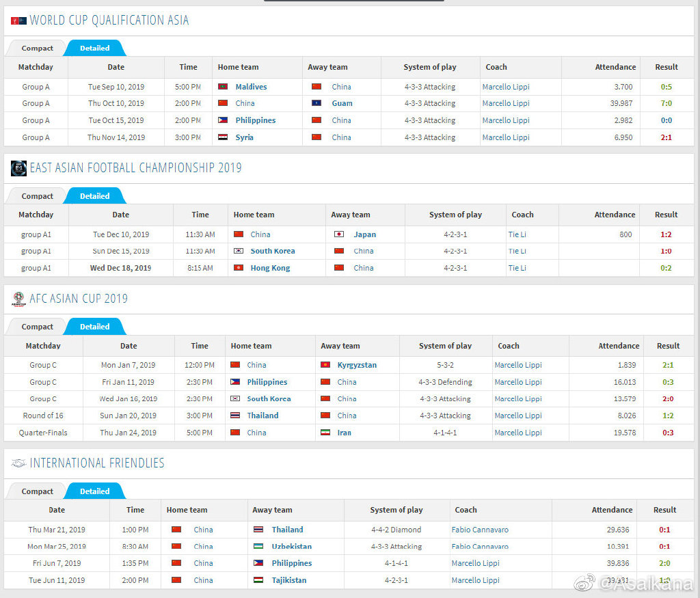Viewport: 700px width, 598px height.
Task: Open Tie Li coach link in Japan row
Action: pos(517,234)
